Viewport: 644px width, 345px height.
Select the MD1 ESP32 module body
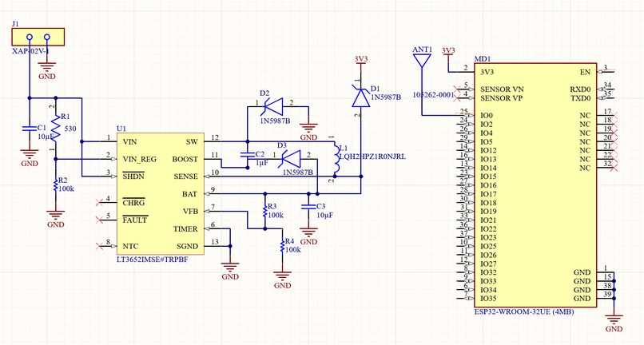pos(535,184)
